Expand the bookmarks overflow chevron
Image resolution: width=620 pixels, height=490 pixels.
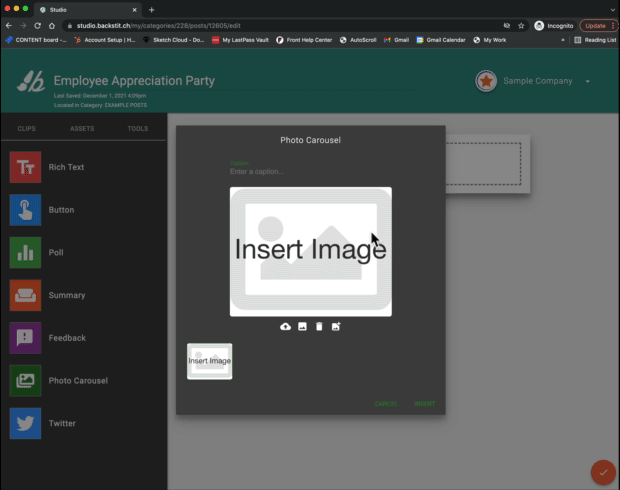[563, 40]
